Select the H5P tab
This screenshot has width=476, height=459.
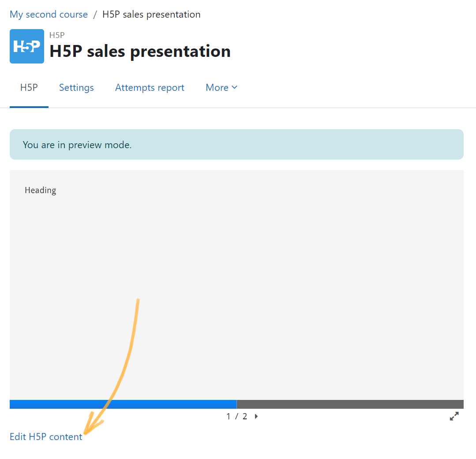coord(29,87)
